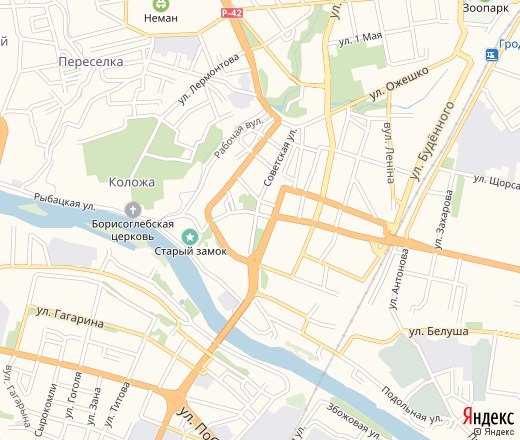Click the Зоопарк green marker icon
This screenshot has height=440, width=520.
pyautogui.click(x=485, y=1)
